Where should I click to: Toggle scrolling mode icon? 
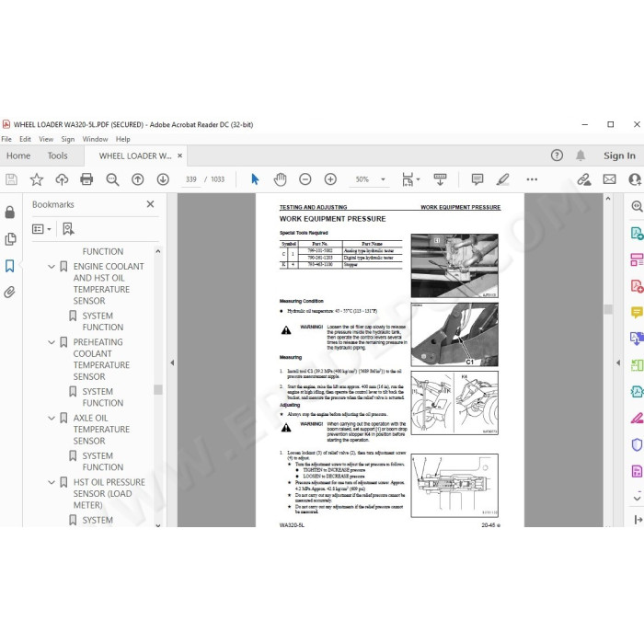point(440,179)
